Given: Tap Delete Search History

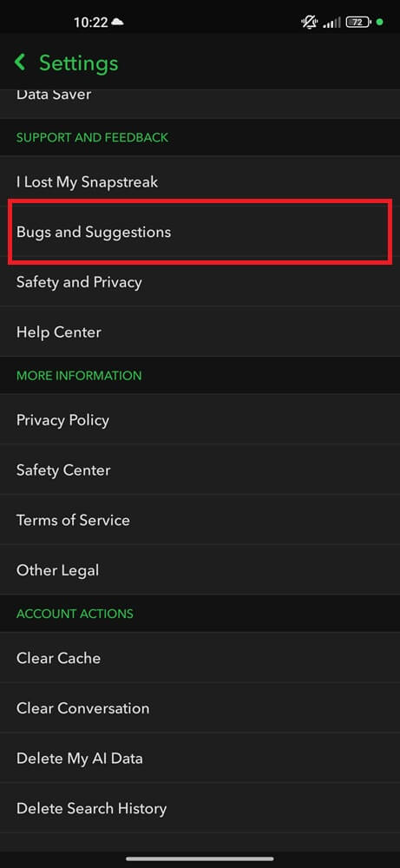Looking at the screenshot, I should (x=200, y=808).
